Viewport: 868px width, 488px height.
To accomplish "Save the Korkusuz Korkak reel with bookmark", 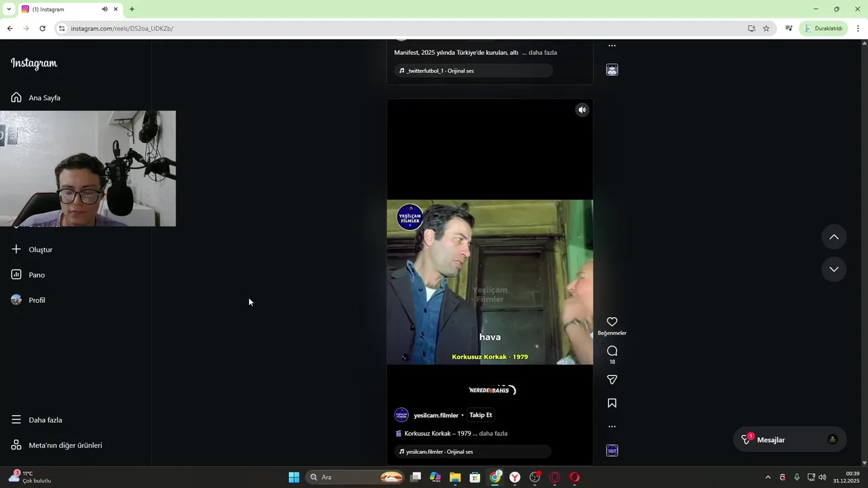I will (612, 403).
